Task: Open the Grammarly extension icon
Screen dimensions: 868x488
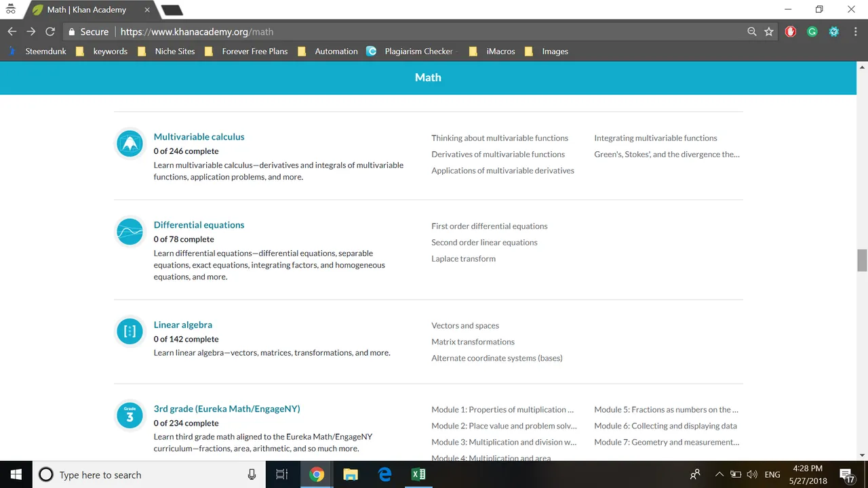Action: (x=812, y=31)
